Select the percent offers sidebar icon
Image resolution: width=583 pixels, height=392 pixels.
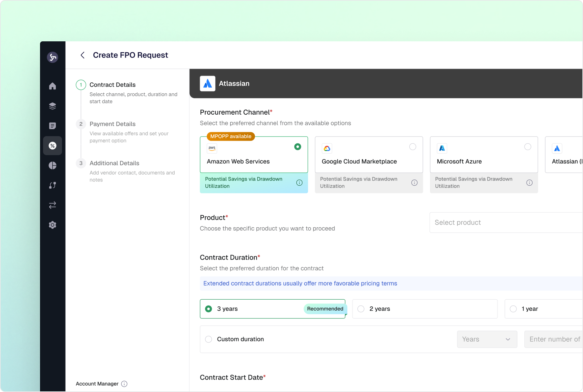pos(53,146)
